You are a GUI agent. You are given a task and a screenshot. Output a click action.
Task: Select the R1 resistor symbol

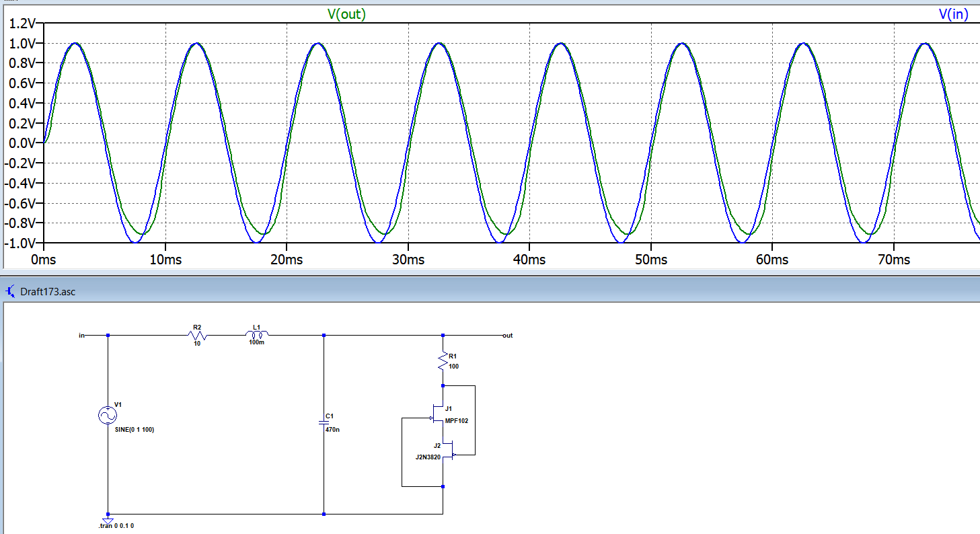(443, 361)
